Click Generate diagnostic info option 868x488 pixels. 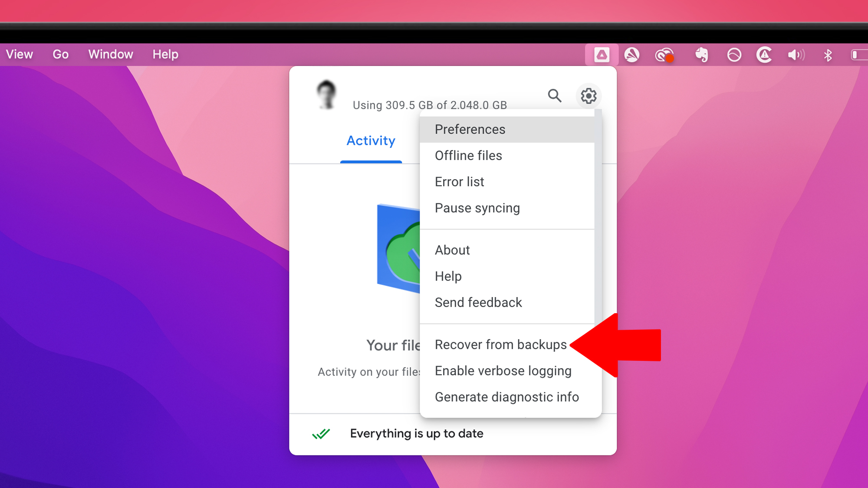pyautogui.click(x=506, y=397)
